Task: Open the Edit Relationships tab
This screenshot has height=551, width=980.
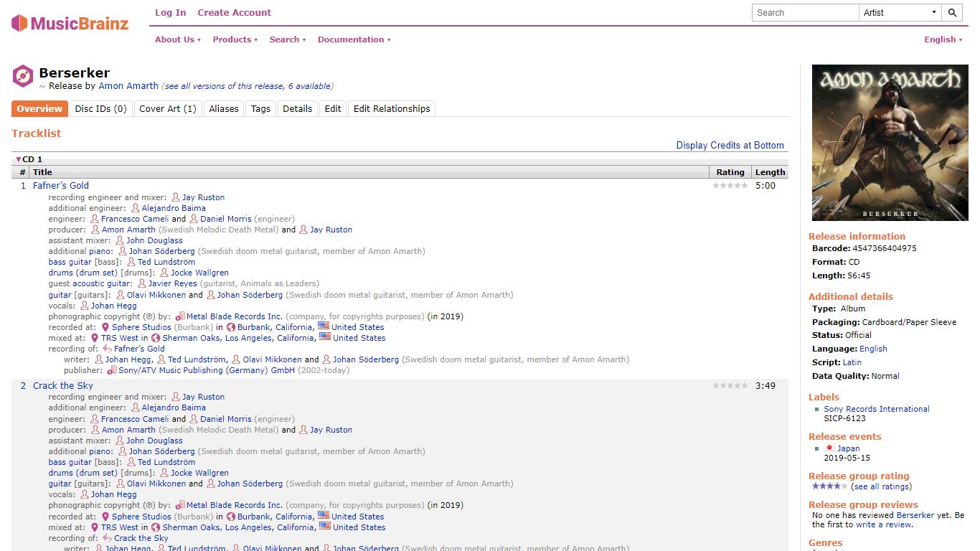Action: [x=392, y=109]
